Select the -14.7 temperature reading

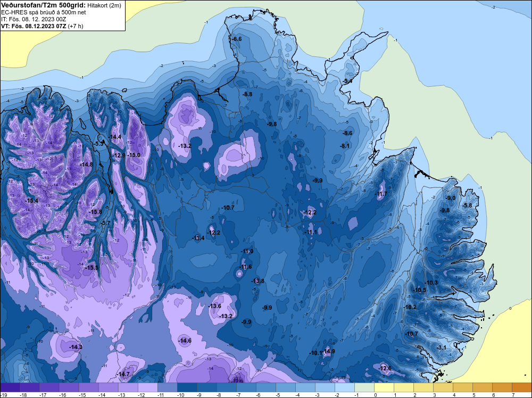click(123, 374)
